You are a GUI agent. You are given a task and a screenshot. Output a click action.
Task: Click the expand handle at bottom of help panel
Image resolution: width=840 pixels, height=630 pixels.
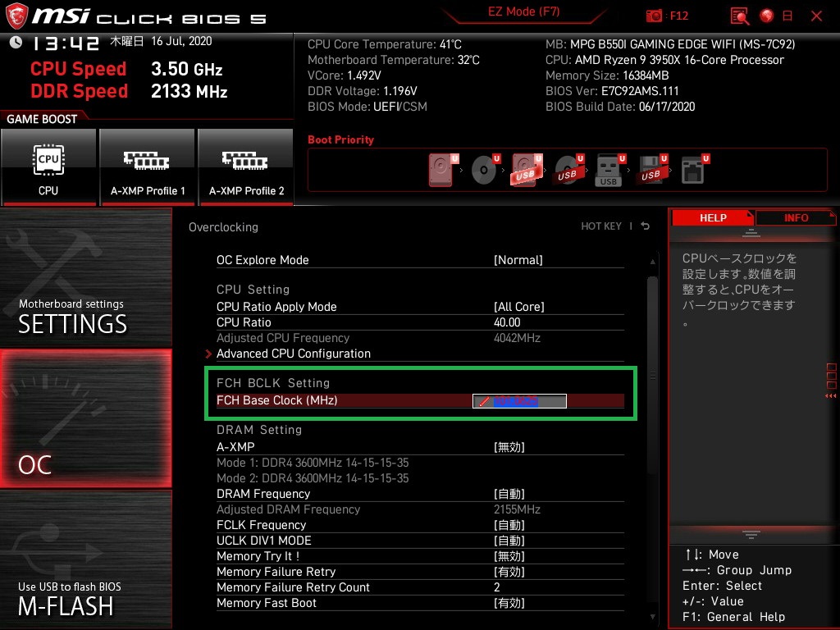(x=751, y=534)
